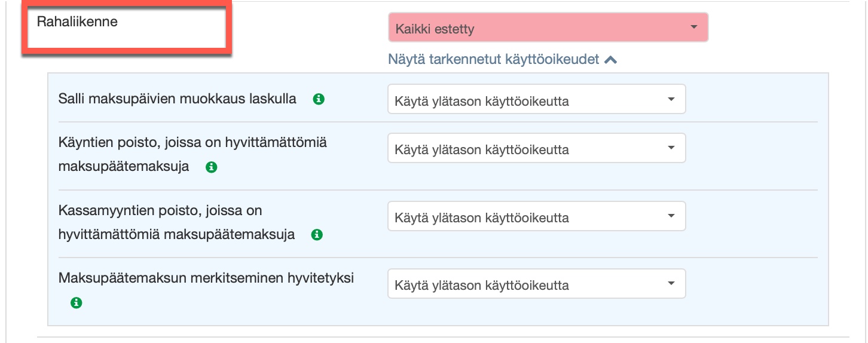Click the Rahaliikenne section label

(x=77, y=22)
